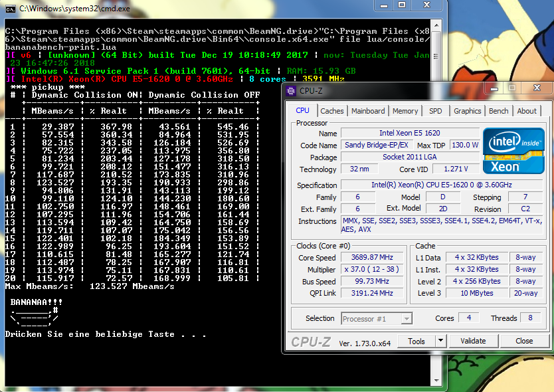
Task: Expand the Tools dropdown arrow
Action: tap(440, 341)
